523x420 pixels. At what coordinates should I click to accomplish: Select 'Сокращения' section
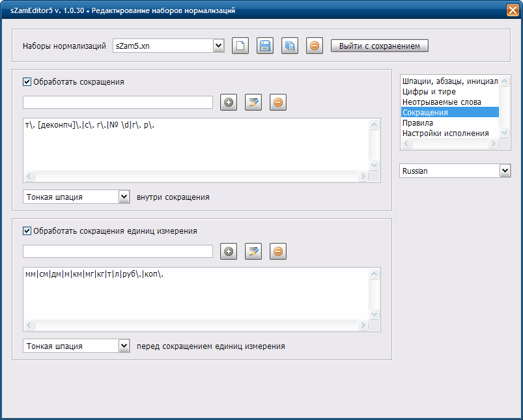click(x=450, y=112)
